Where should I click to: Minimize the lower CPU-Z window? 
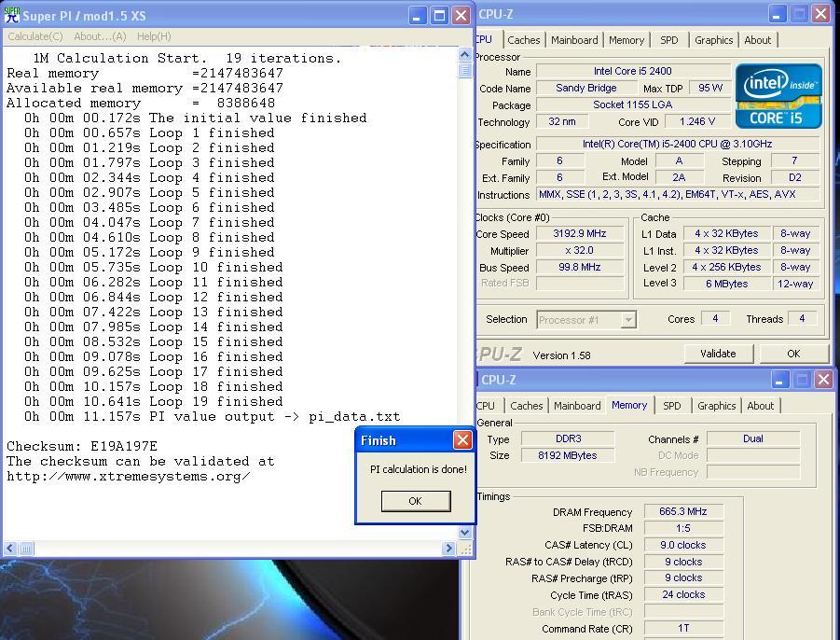[780, 380]
